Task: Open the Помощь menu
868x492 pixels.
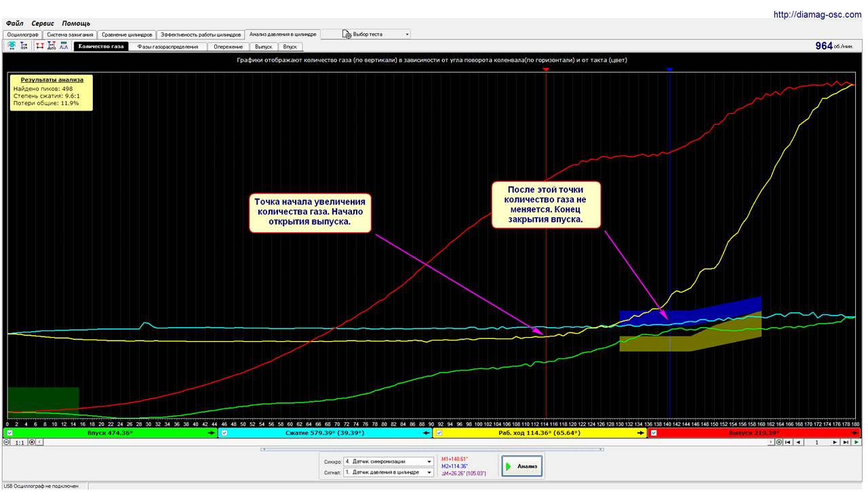Action: click(76, 23)
